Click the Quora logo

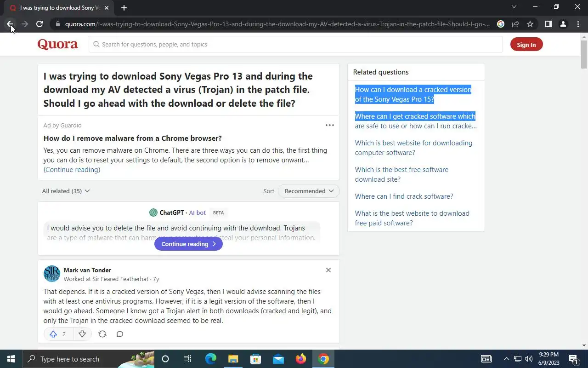pyautogui.click(x=57, y=44)
